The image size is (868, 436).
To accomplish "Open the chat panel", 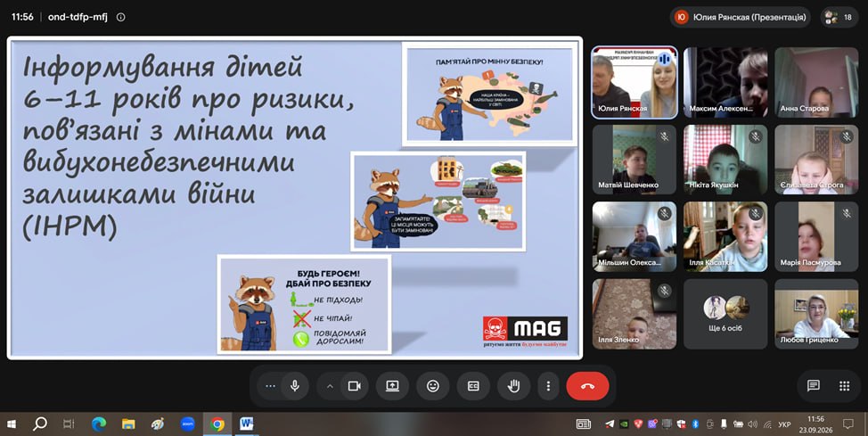I will [814, 386].
